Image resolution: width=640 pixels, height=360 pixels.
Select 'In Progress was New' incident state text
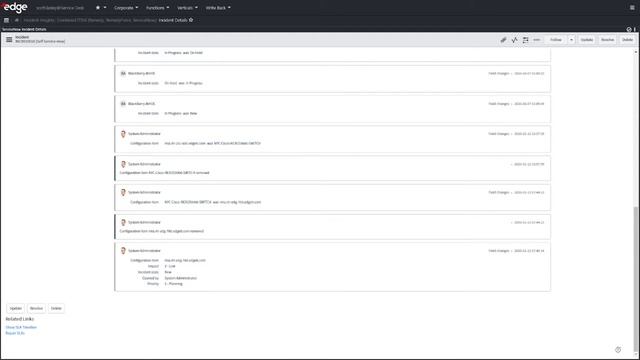point(180,113)
